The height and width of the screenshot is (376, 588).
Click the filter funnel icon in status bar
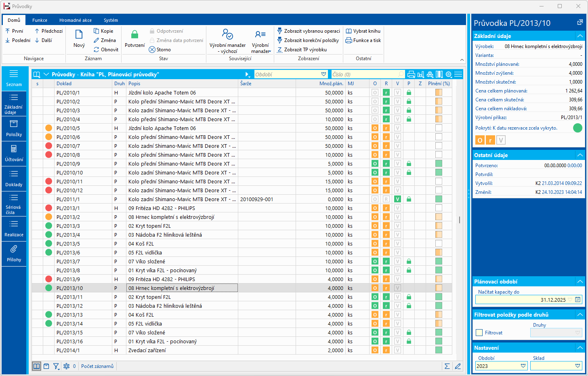tap(56, 366)
